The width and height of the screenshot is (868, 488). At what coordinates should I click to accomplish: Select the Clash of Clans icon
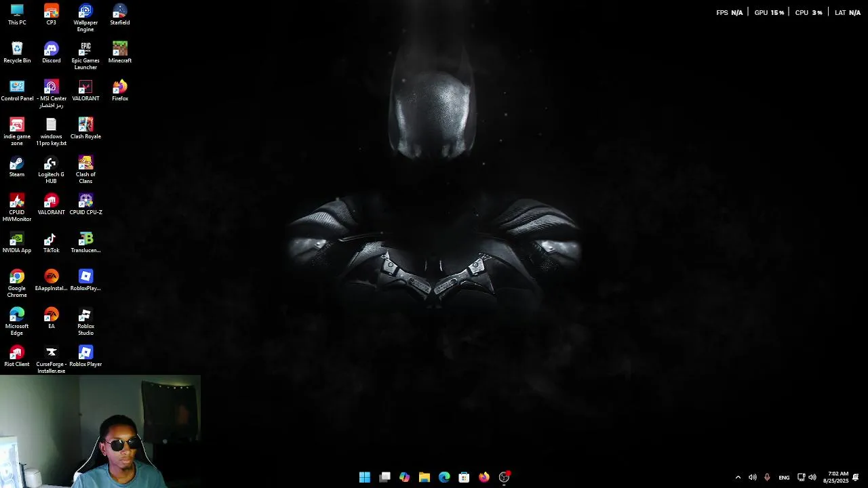(85, 169)
